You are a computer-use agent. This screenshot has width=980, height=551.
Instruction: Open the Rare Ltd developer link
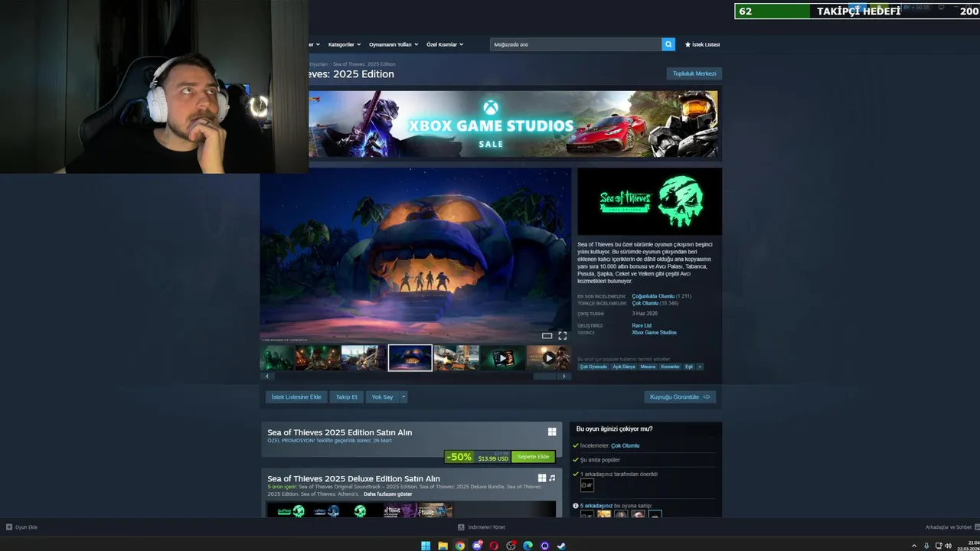click(642, 325)
